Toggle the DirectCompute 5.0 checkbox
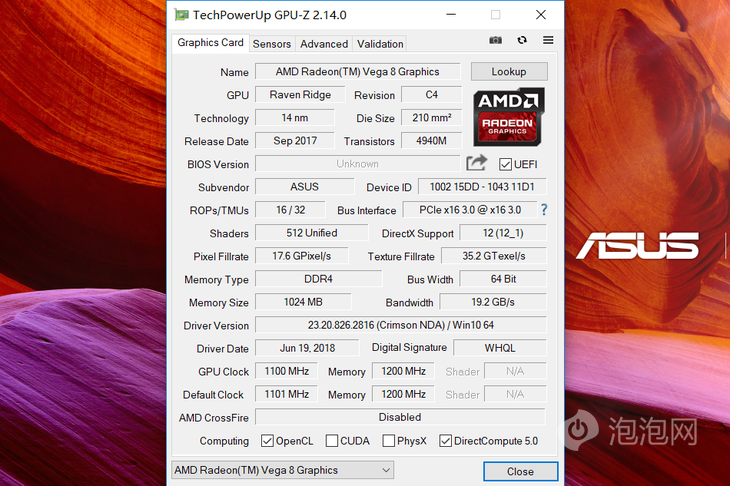730x486 pixels. click(x=446, y=441)
